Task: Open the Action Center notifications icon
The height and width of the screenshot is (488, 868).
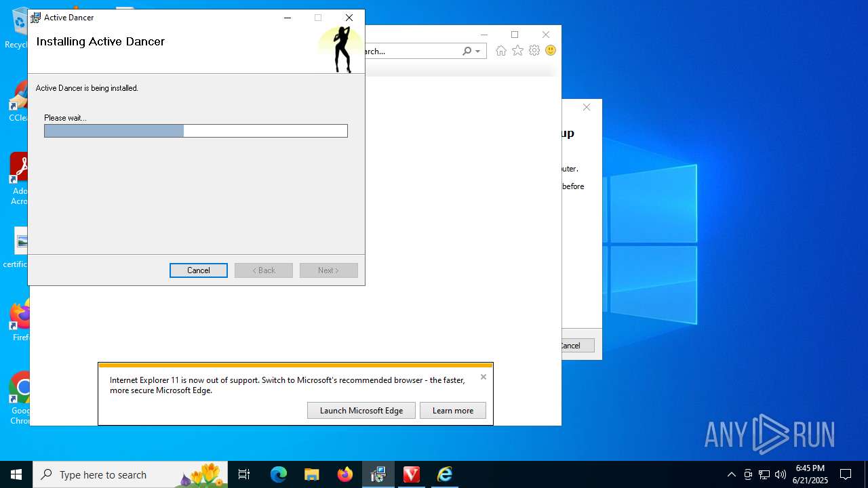Action: click(x=846, y=474)
